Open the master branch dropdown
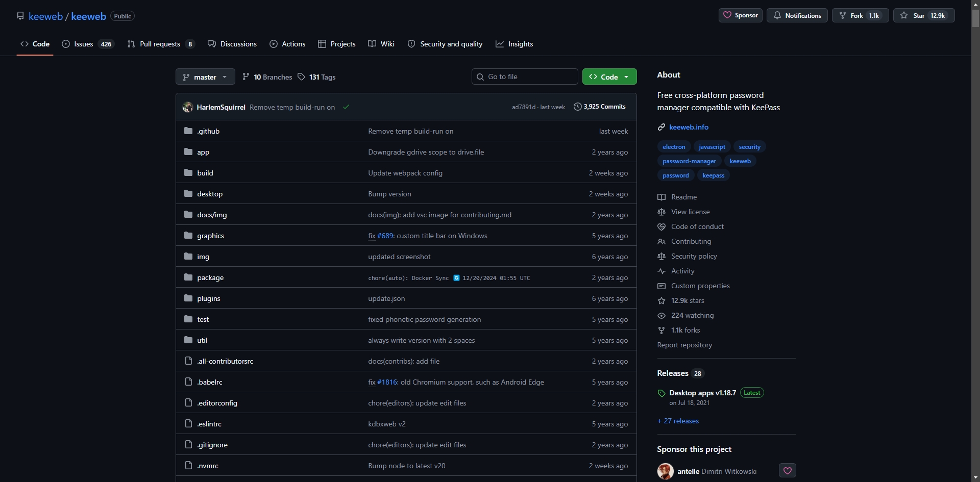The height and width of the screenshot is (482, 980). point(205,77)
